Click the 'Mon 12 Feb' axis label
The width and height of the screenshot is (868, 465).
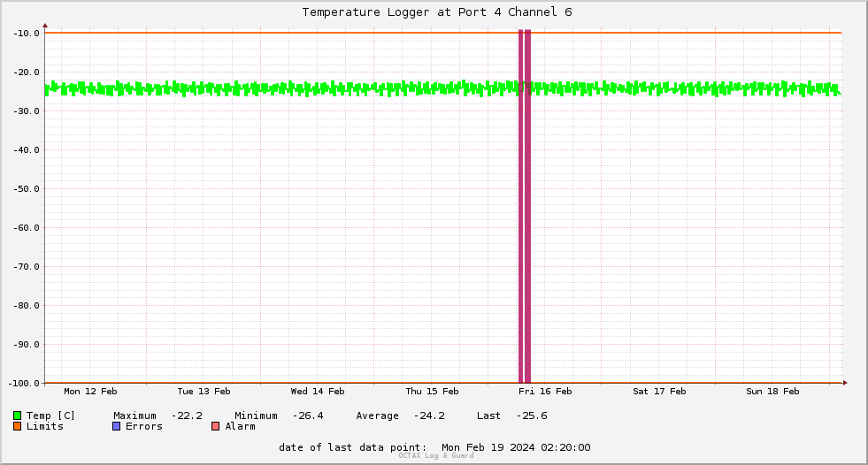click(x=90, y=392)
